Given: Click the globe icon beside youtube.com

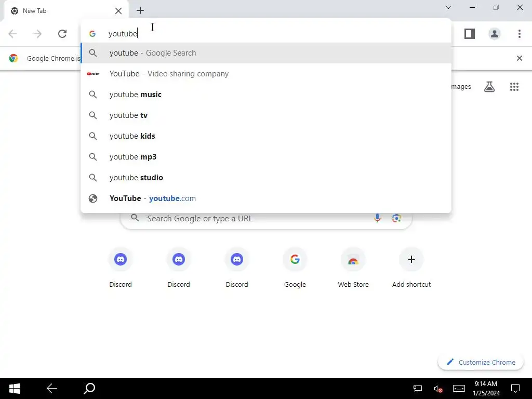Looking at the screenshot, I should [93, 198].
